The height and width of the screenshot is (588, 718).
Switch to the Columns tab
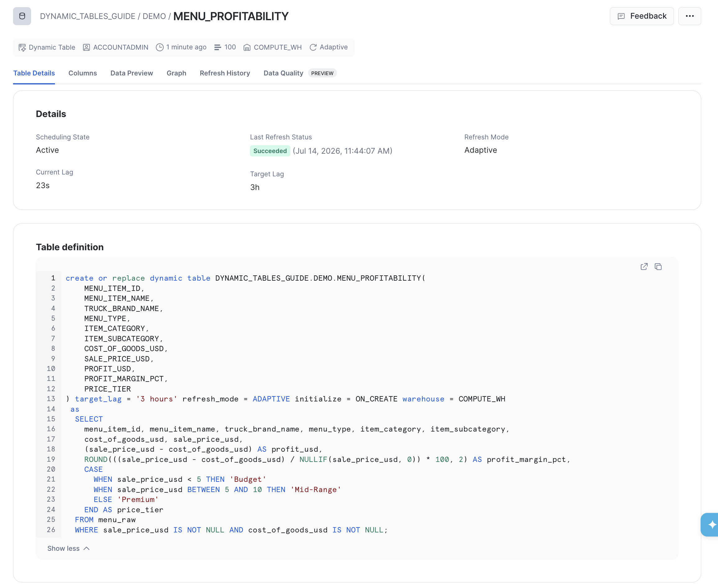click(83, 73)
